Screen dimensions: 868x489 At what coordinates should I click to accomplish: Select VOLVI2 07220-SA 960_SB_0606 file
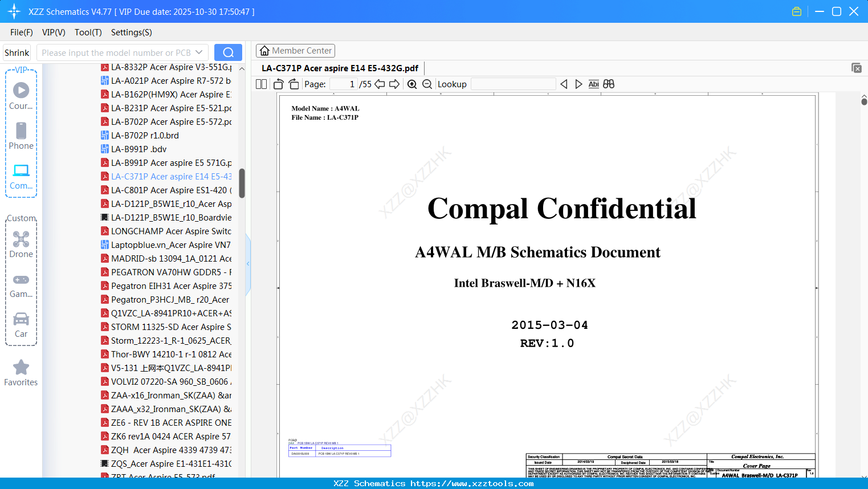pyautogui.click(x=166, y=382)
